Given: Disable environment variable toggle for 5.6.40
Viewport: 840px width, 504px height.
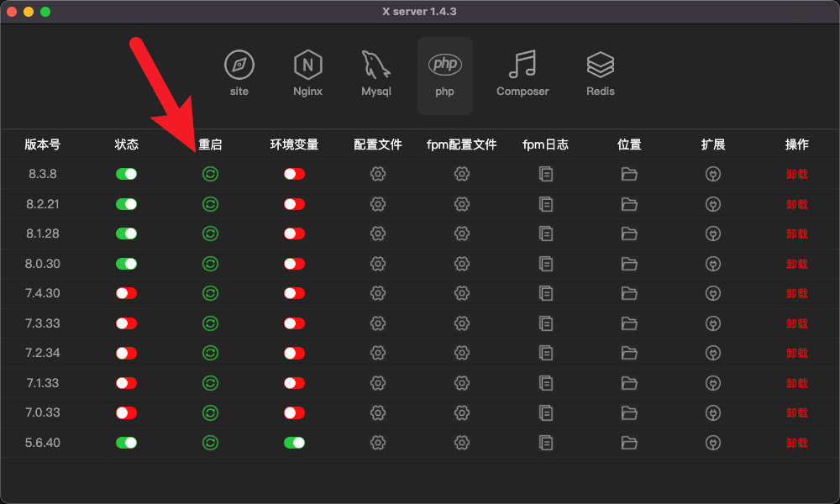Looking at the screenshot, I should [294, 443].
